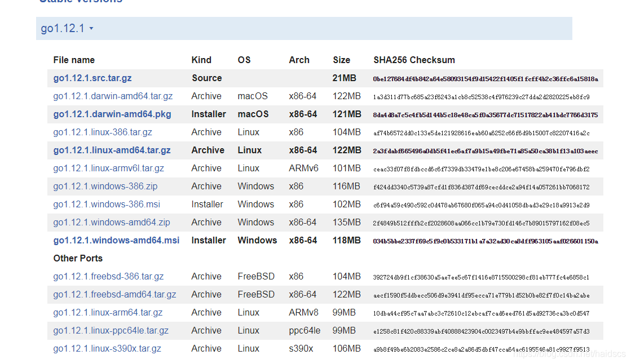
Task: Click Installer cell in windows-386.msi row
Action: 208,205
